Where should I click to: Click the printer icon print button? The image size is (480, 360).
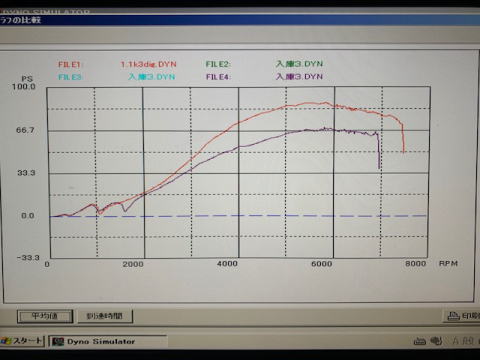coord(463,316)
